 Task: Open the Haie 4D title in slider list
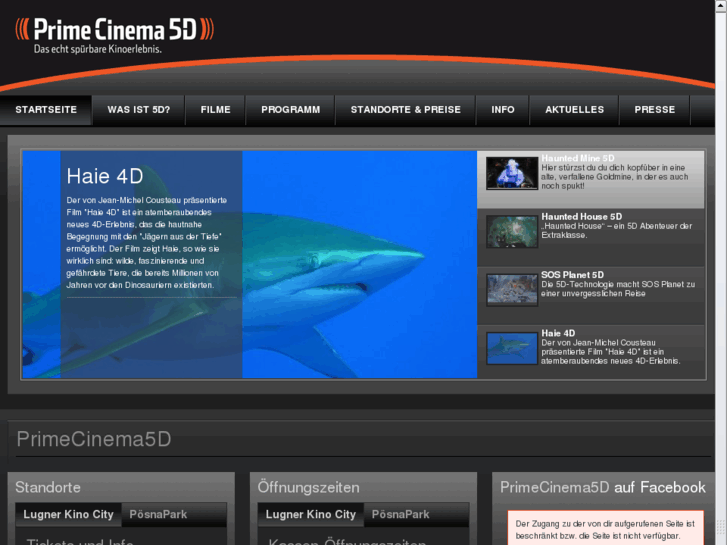558,333
